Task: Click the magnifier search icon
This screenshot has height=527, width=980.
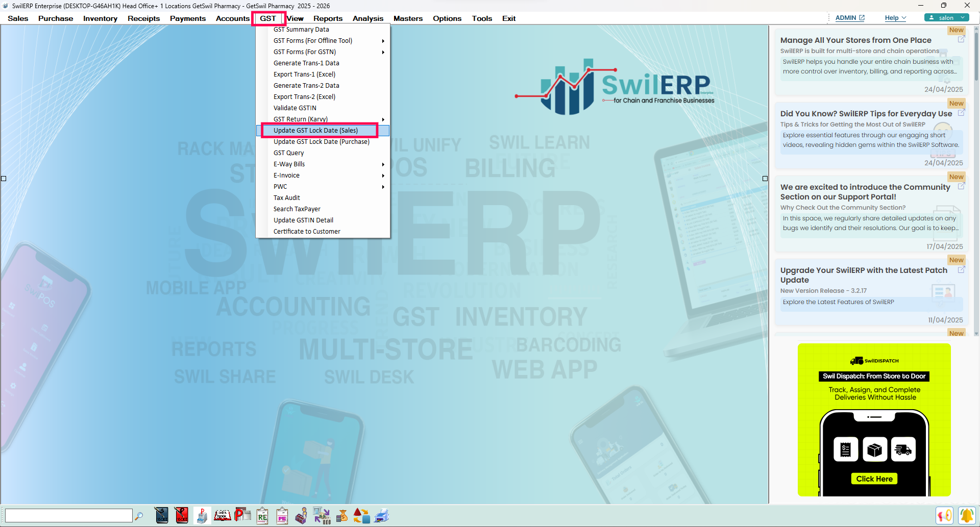Action: point(139,516)
